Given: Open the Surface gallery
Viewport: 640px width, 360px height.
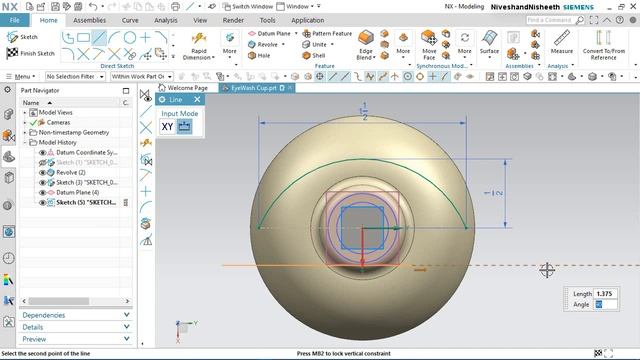Looking at the screenshot, I should coord(489,44).
